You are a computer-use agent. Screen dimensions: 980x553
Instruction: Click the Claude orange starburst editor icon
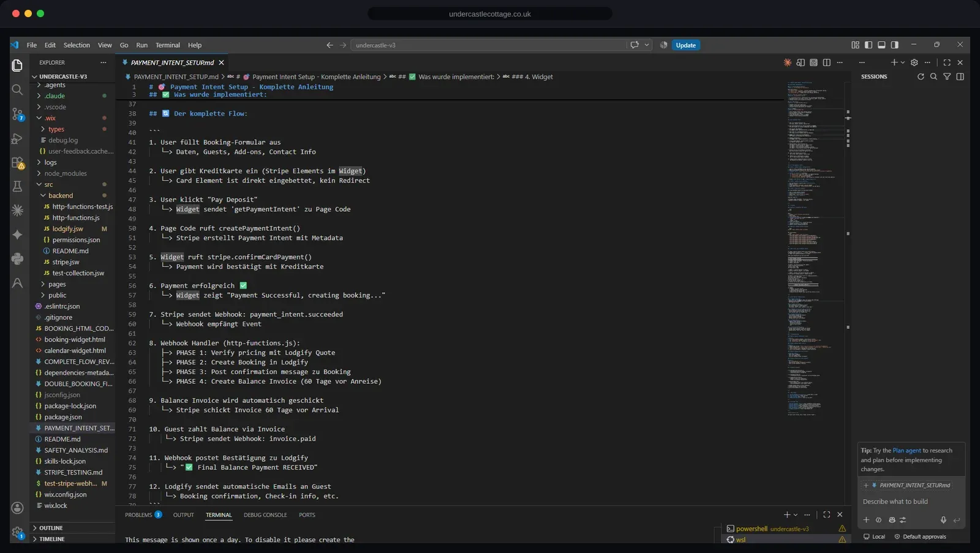pyautogui.click(x=788, y=62)
